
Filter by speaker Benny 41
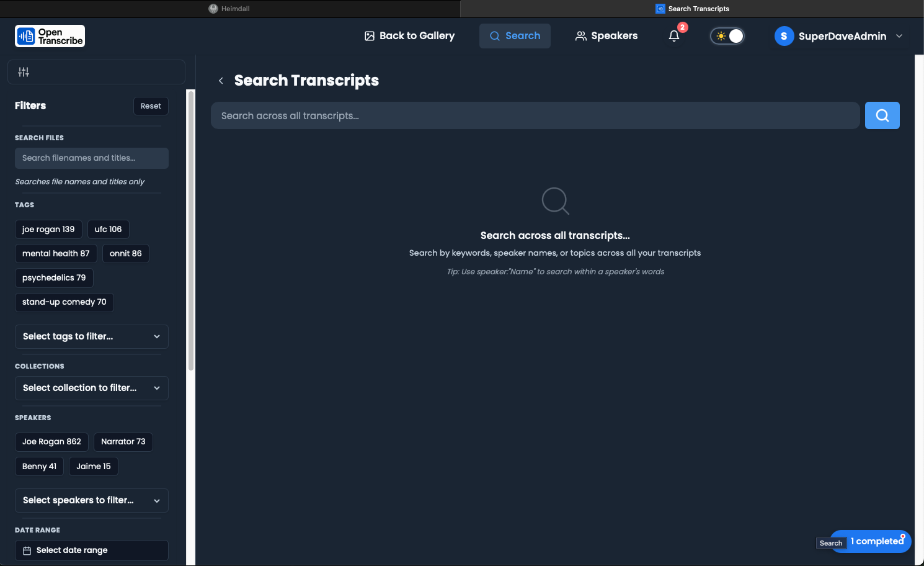coord(39,466)
